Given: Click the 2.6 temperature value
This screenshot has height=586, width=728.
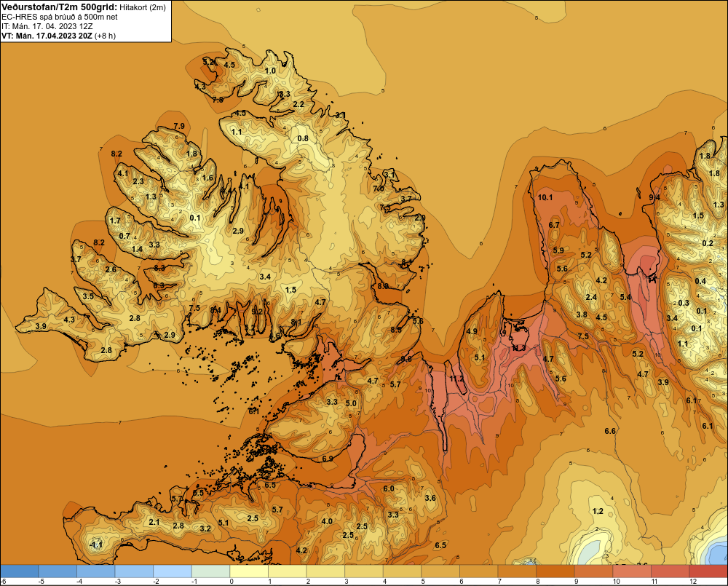Looking at the screenshot, I should pyautogui.click(x=111, y=269).
